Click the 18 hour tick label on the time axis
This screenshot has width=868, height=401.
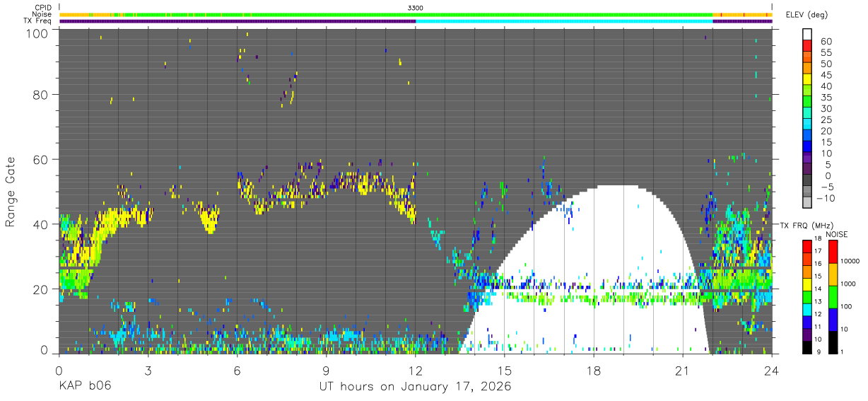click(594, 370)
